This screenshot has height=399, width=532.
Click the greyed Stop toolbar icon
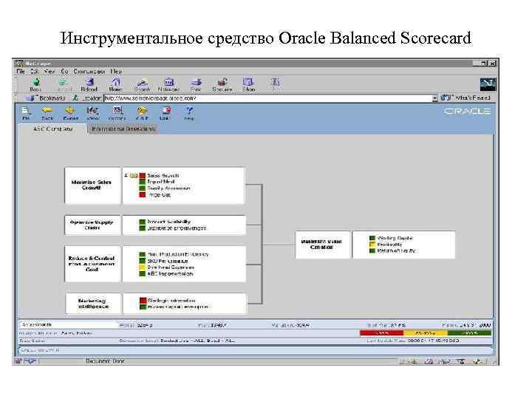click(275, 83)
